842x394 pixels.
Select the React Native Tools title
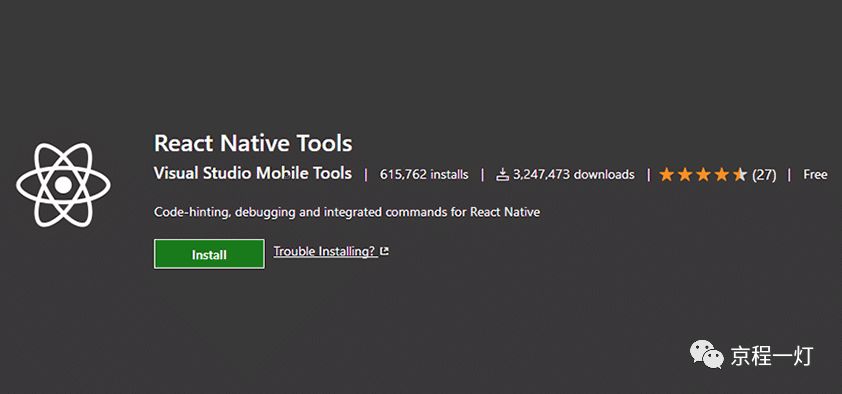tap(253, 143)
